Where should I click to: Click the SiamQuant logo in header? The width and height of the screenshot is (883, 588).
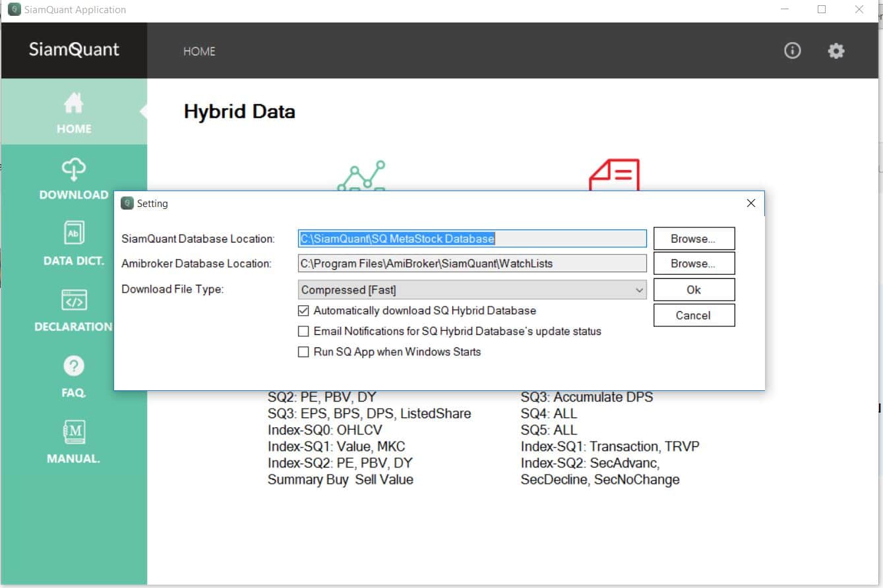coord(74,50)
